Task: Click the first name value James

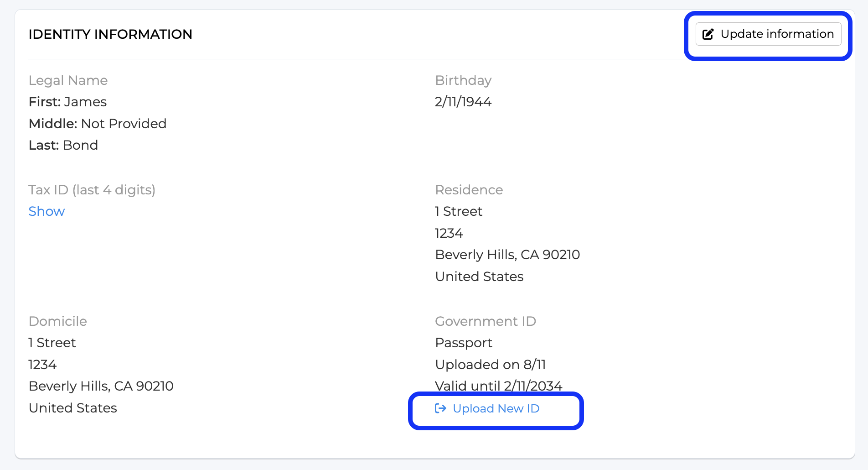Action: [x=85, y=102]
